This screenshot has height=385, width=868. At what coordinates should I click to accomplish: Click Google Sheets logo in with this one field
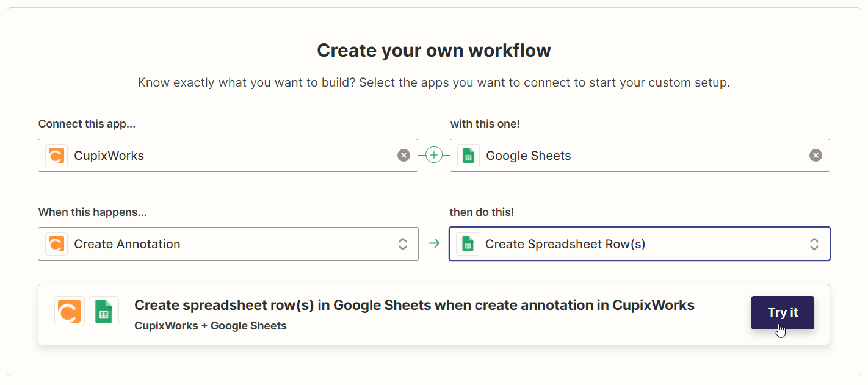(469, 156)
